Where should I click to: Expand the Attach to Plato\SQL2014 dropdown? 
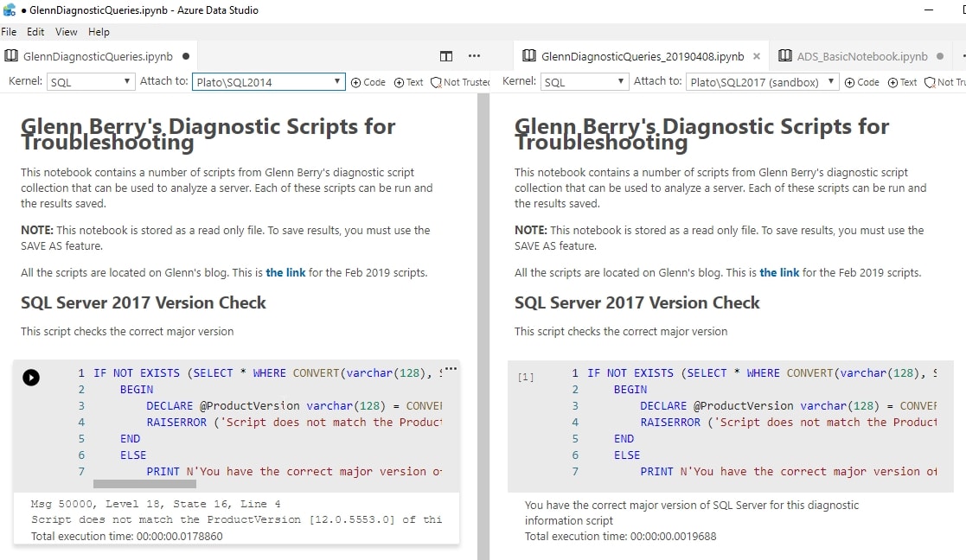[x=268, y=82]
